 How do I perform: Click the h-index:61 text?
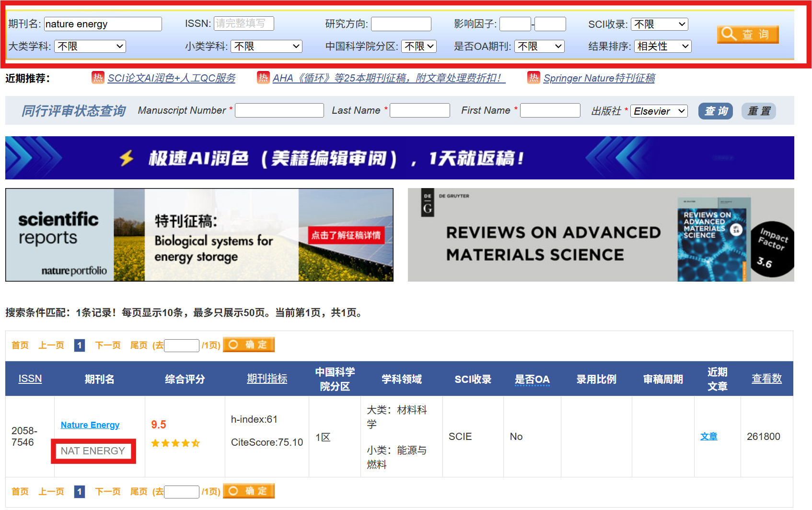254,419
